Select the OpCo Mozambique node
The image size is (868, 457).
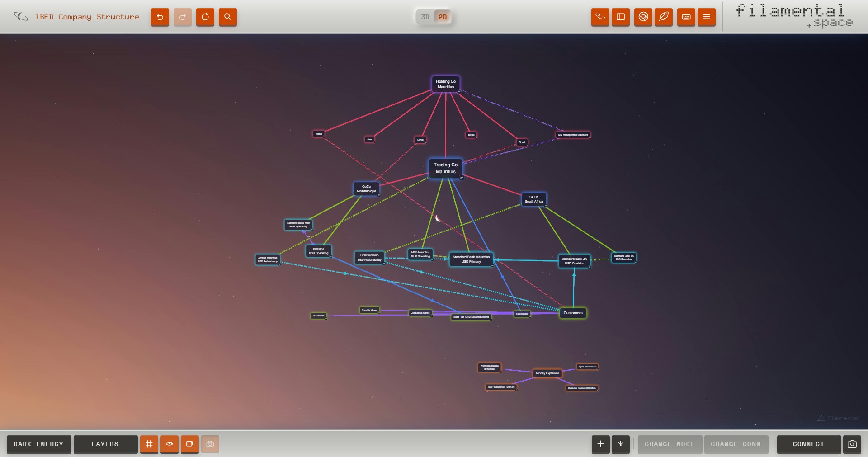366,188
